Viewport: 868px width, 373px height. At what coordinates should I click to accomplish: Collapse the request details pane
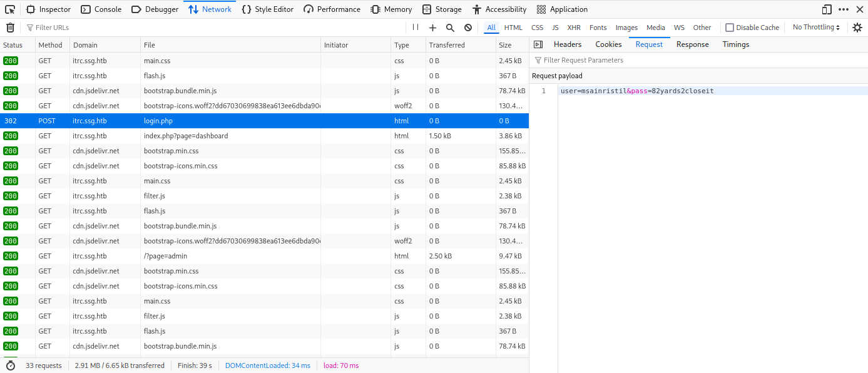click(538, 44)
